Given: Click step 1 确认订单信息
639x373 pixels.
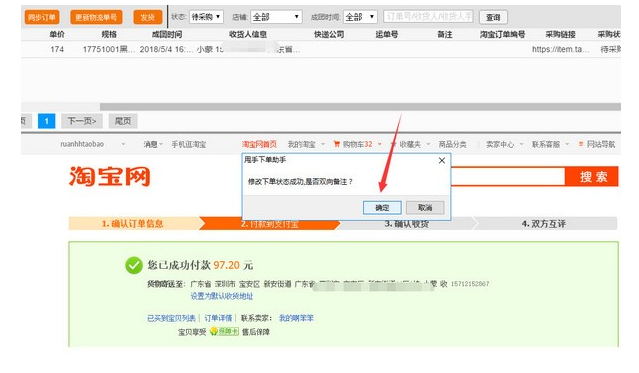Looking at the screenshot, I should pos(133,224).
